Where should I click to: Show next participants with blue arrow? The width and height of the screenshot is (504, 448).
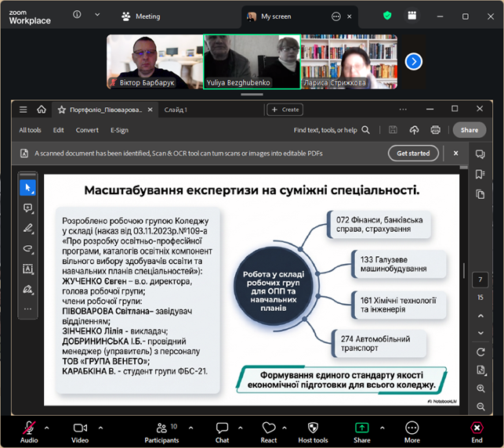414,62
